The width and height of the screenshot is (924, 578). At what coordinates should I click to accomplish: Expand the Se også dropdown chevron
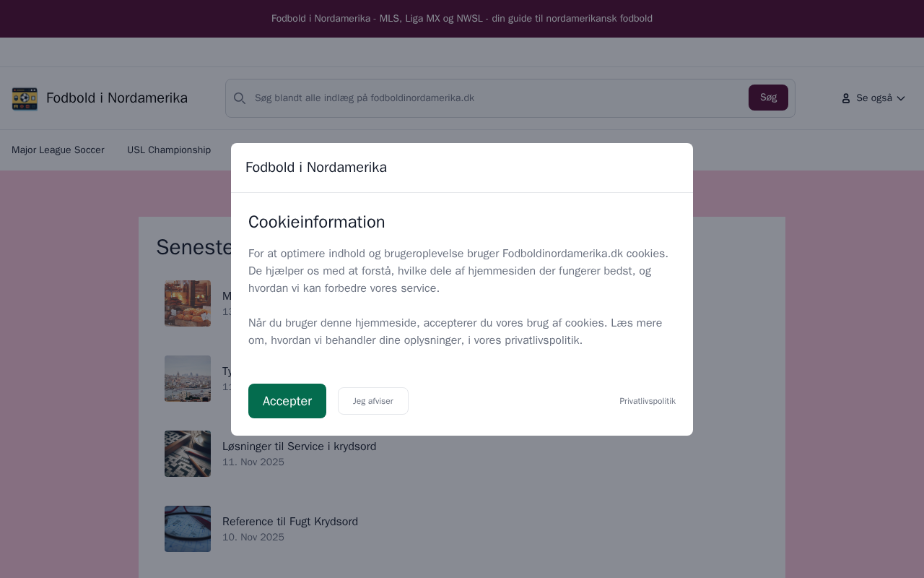pos(901,98)
